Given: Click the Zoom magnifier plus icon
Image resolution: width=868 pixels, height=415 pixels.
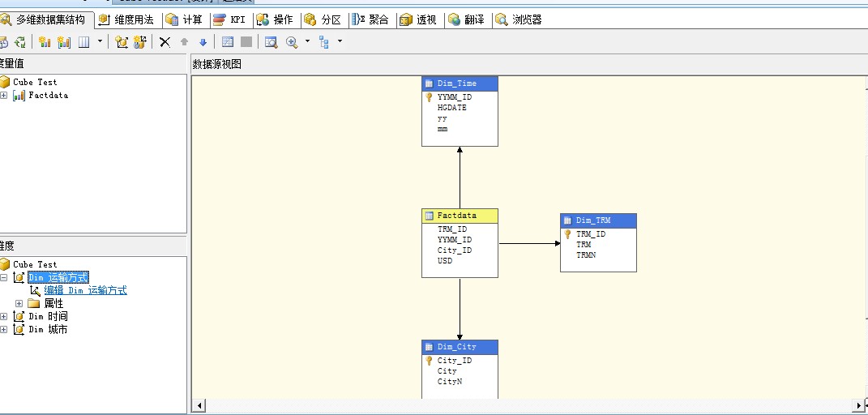Looking at the screenshot, I should coord(292,42).
